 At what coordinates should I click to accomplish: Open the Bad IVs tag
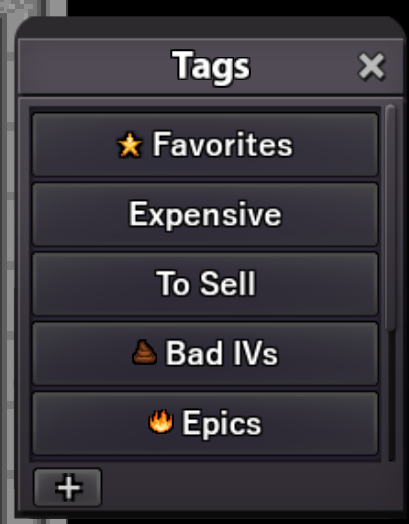[x=205, y=353]
